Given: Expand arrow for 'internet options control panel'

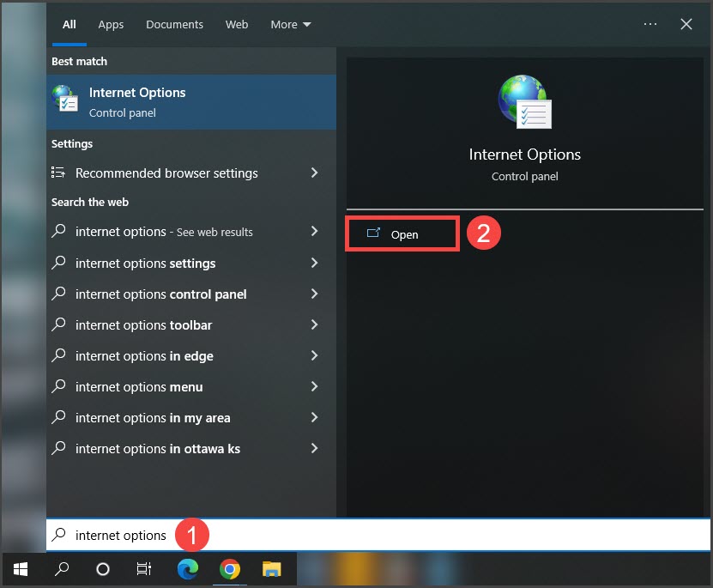Looking at the screenshot, I should (314, 294).
